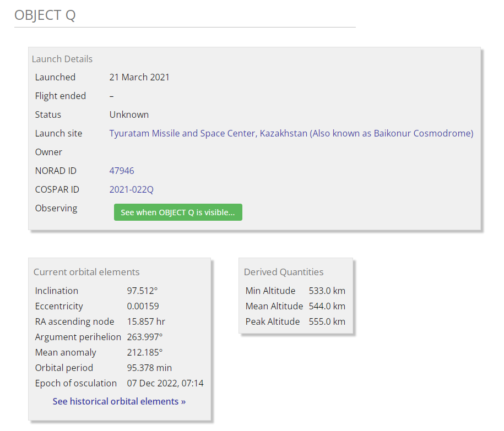This screenshot has height=431, width=504.
Task: Select the launch date '21 March 2021'
Action: [139, 77]
